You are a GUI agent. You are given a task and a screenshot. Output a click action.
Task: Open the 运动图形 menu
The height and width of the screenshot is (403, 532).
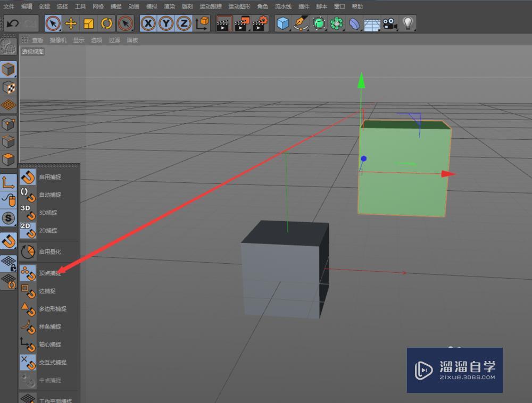(x=239, y=6)
